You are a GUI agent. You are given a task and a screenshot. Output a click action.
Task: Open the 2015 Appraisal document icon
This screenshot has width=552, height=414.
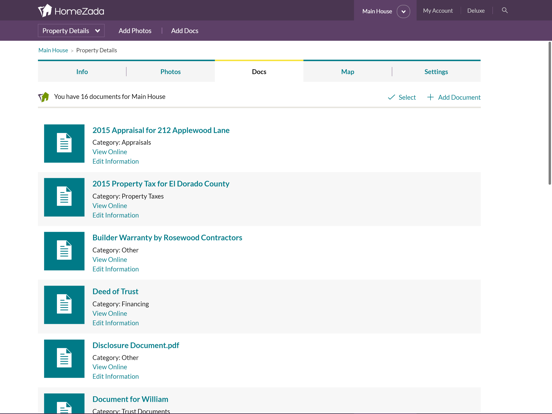click(x=64, y=143)
